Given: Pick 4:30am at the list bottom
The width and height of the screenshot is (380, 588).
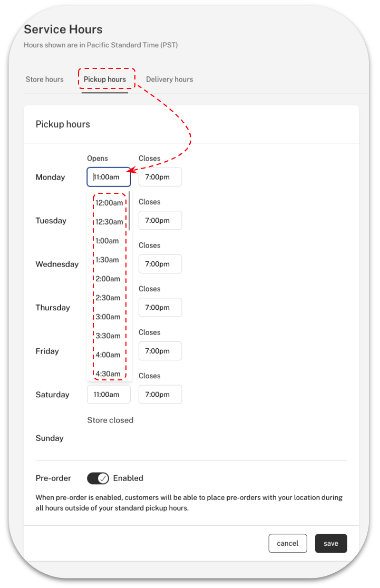Looking at the screenshot, I should point(108,374).
